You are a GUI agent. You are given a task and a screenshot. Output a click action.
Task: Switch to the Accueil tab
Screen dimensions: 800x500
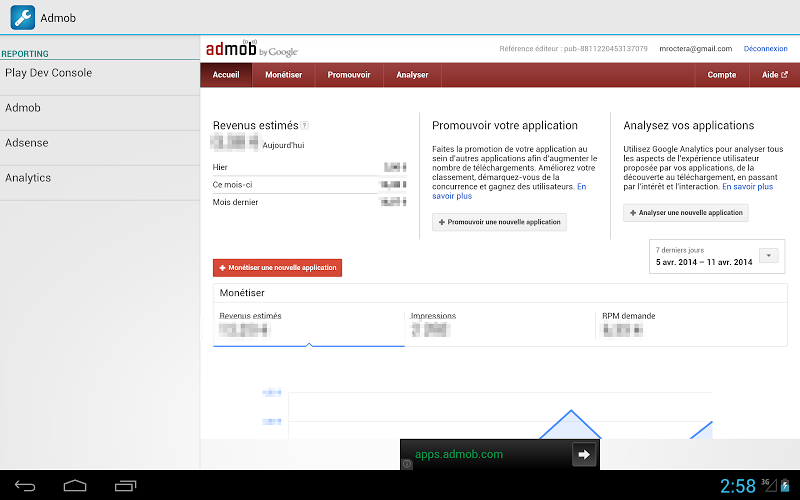click(226, 75)
